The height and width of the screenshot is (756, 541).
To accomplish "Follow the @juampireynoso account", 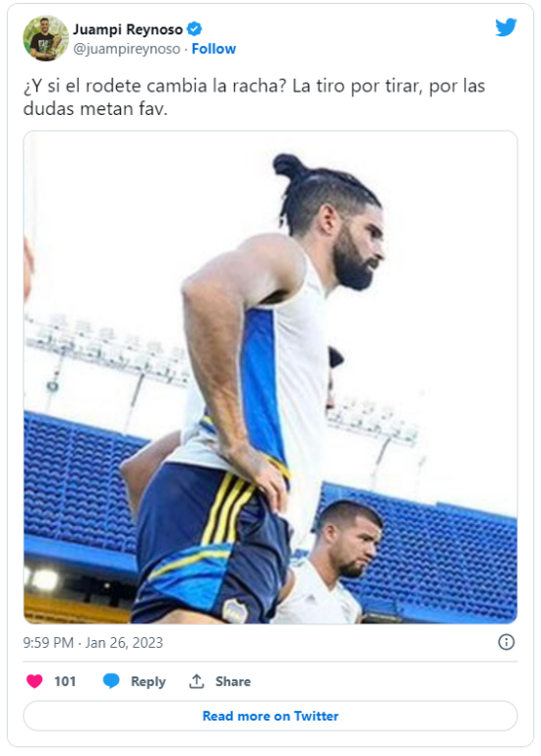I will coord(213,49).
